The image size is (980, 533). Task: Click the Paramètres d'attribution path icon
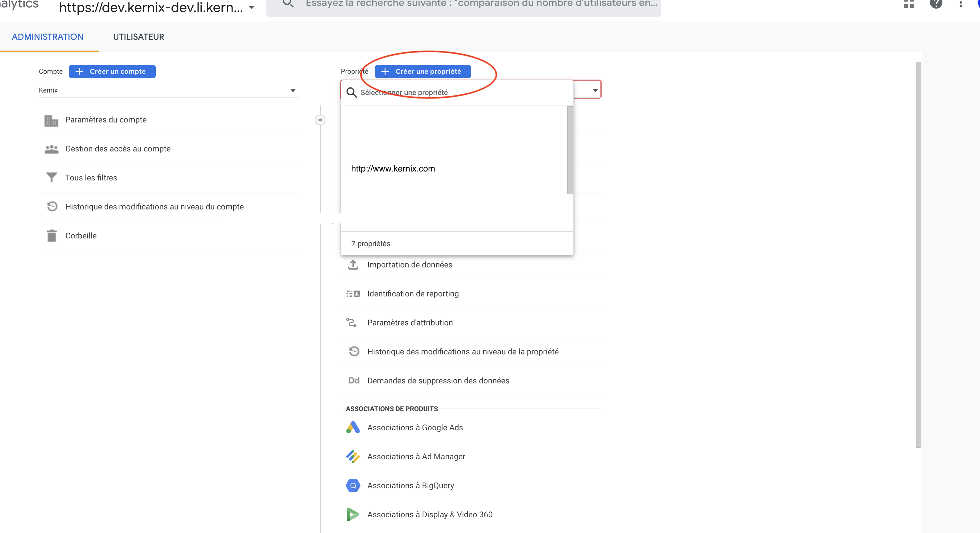tap(351, 323)
